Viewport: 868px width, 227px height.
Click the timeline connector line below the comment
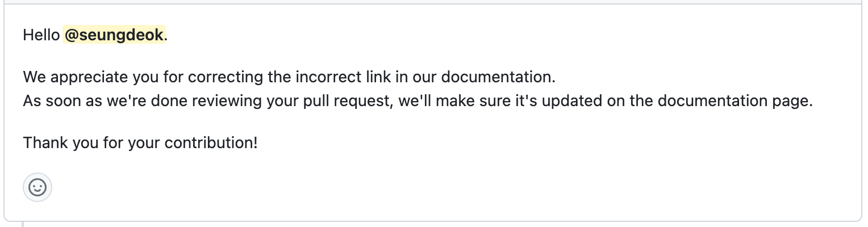coord(23,224)
